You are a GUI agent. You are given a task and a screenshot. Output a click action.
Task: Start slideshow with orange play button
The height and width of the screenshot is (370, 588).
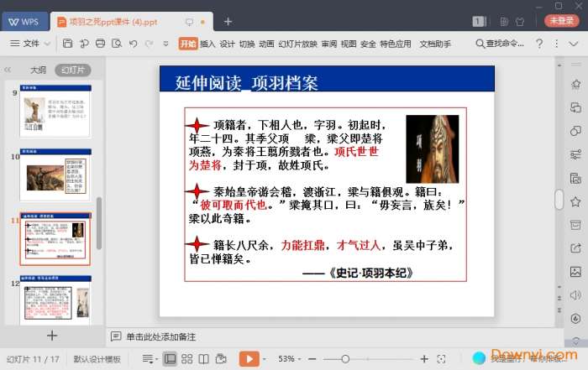[x=249, y=359]
